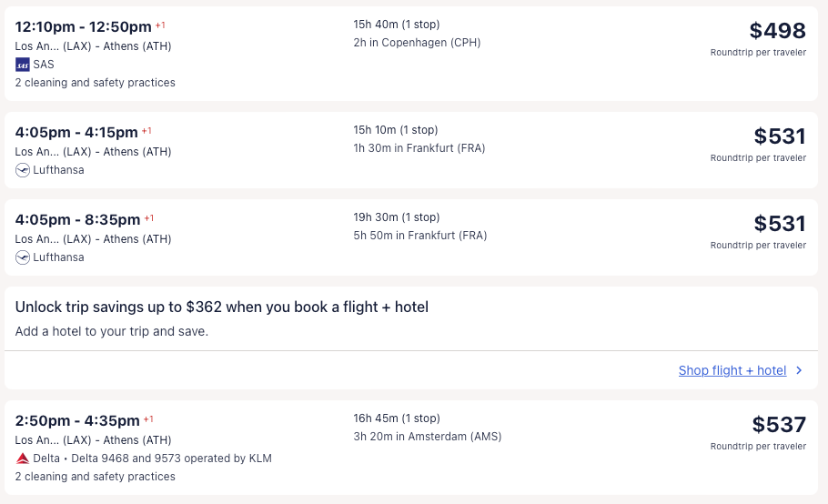Click the SAS airline logo icon
The image size is (828, 504).
coord(23,65)
